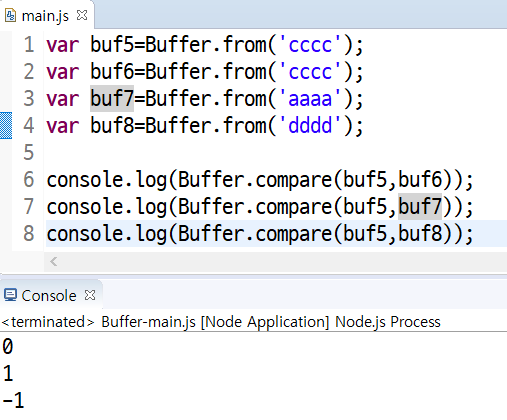Click the 'cccc' string on line 1
This screenshot has height=420, width=507.
point(310,45)
